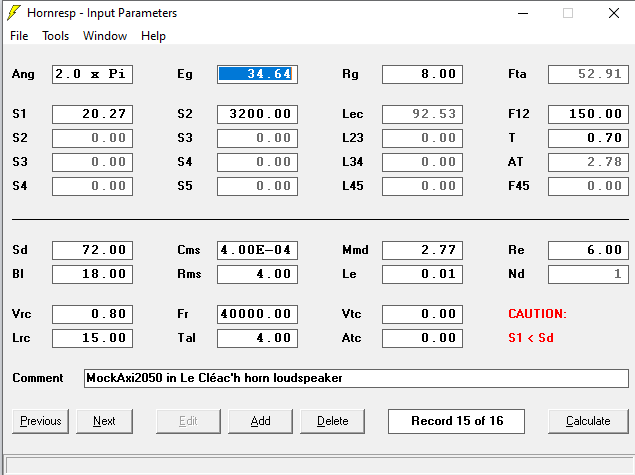Viewport: 635px width, 475px height.
Task: Click the Mmd field with 2.77
Action: pos(422,250)
